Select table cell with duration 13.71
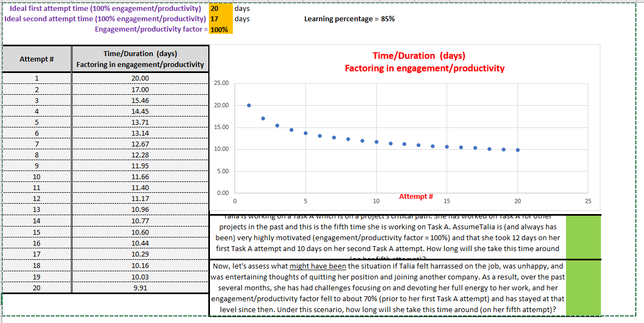644x323 pixels. point(140,123)
